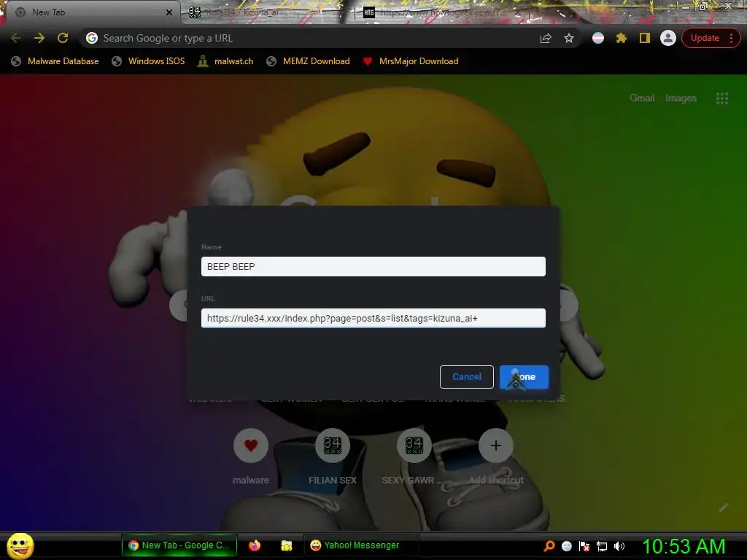
Task: Click the 10:53 AM clock
Action: coord(684,546)
